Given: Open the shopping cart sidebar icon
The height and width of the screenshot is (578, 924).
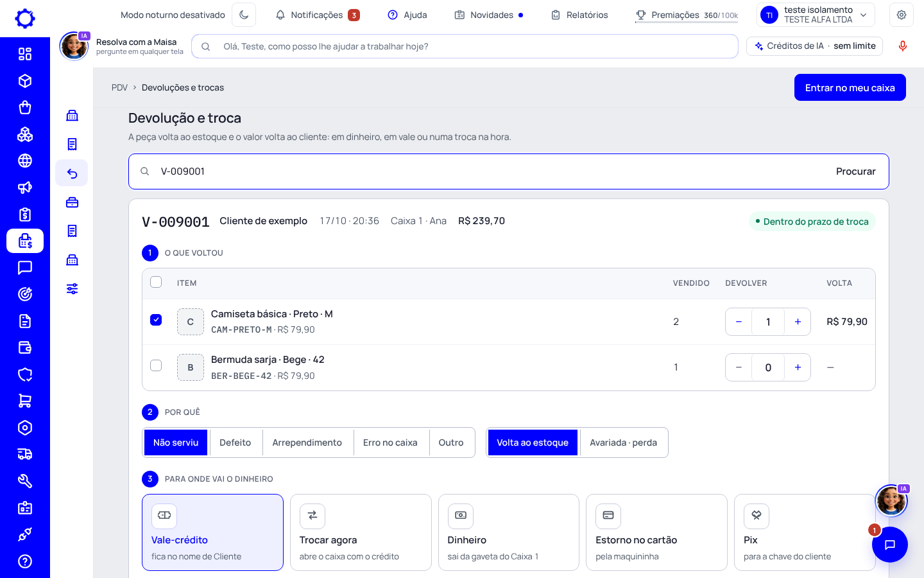Looking at the screenshot, I should pyautogui.click(x=25, y=401).
